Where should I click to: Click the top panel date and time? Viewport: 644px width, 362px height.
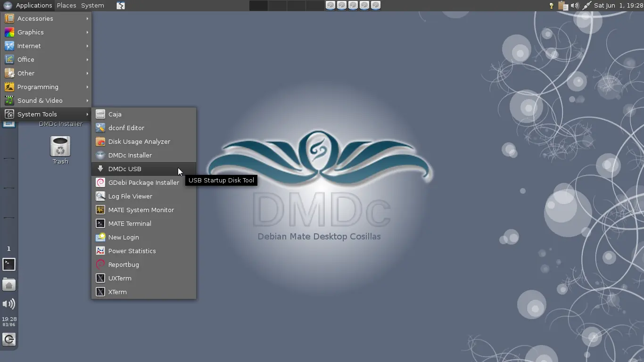(x=619, y=6)
